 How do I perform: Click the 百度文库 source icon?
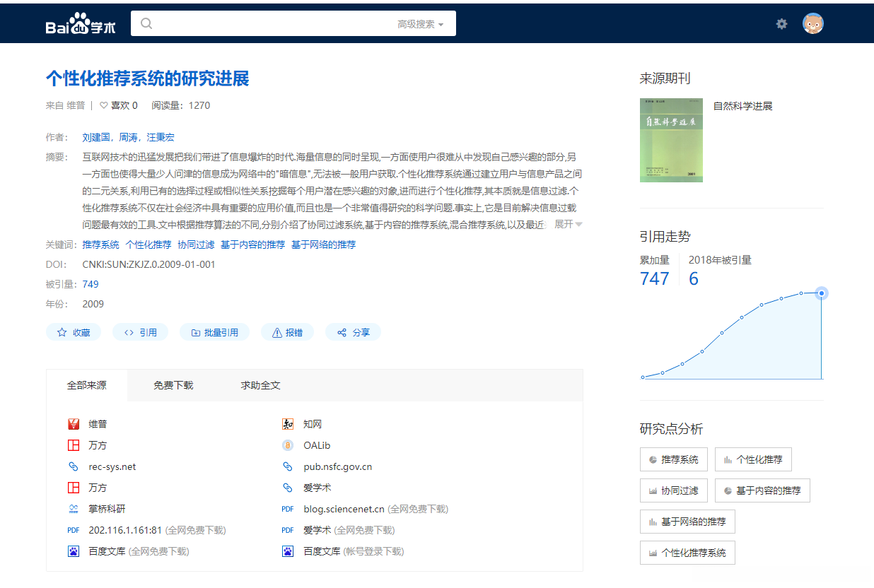click(x=74, y=551)
